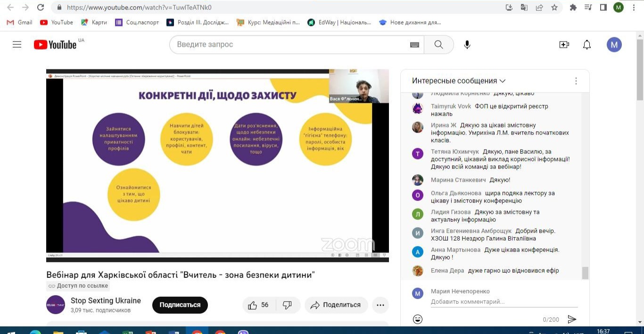Open the Create video camera icon

click(x=564, y=45)
